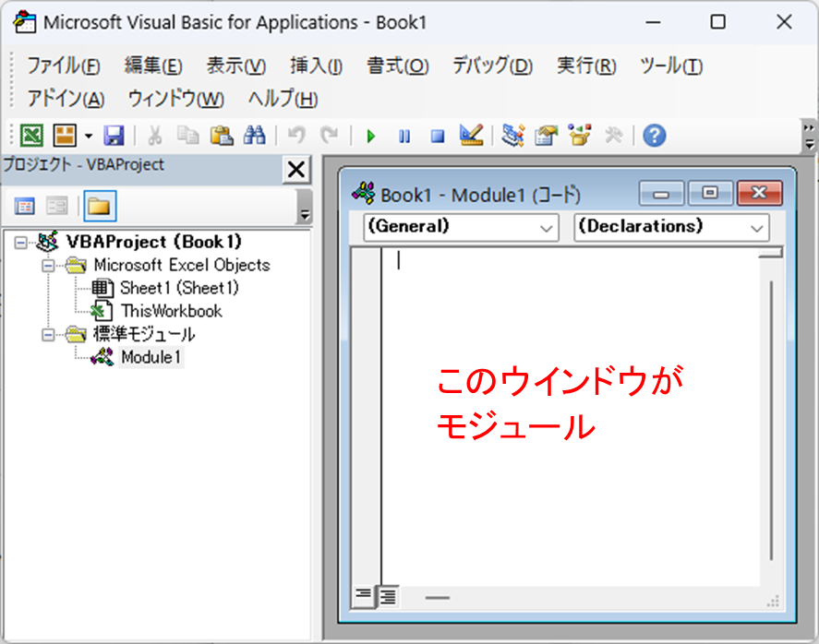Select VBAProject (Book1) in project tree
The width and height of the screenshot is (819, 644).
click(x=153, y=242)
